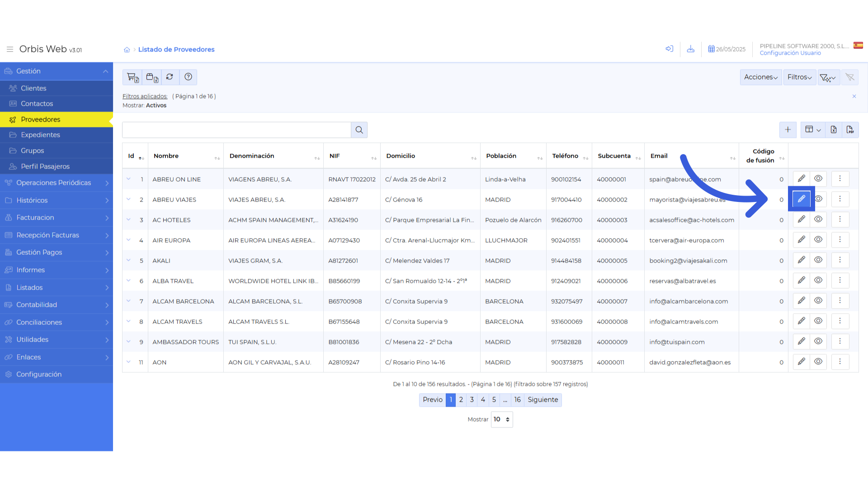The width and height of the screenshot is (868, 488).
Task: Open the calendar date 26/05/2025
Action: click(726, 49)
